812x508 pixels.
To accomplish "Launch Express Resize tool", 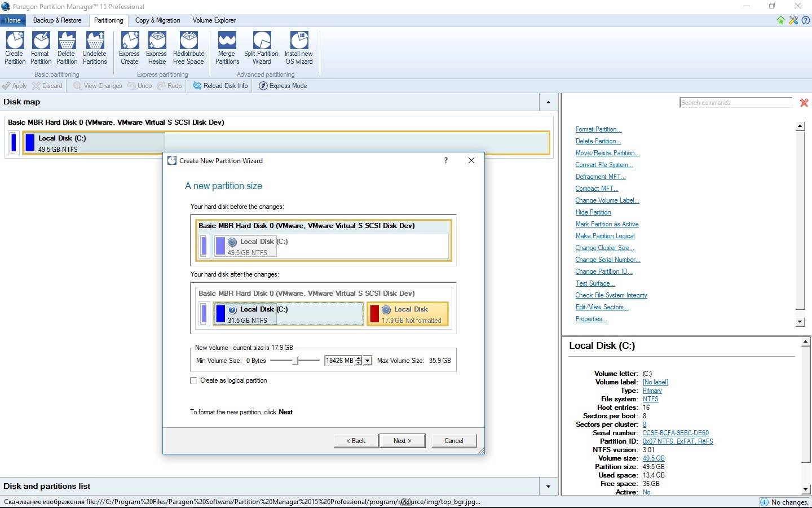I will (x=156, y=47).
